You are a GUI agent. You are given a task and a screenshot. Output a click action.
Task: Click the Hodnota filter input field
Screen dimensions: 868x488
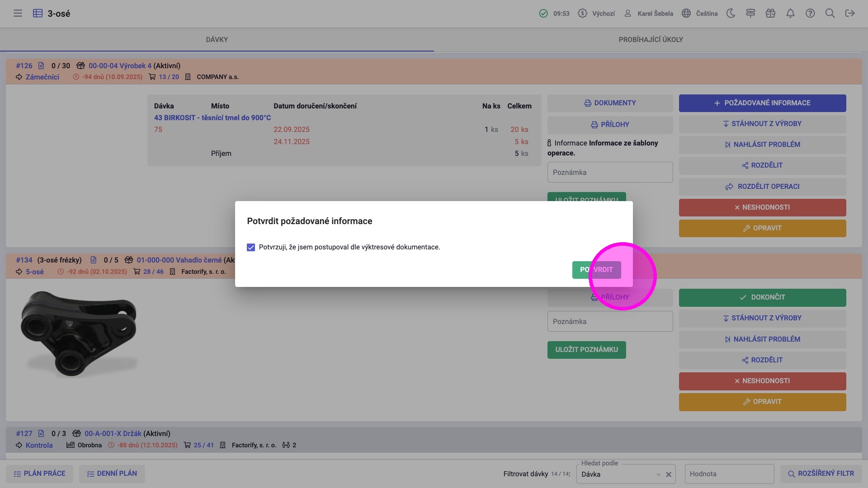729,474
